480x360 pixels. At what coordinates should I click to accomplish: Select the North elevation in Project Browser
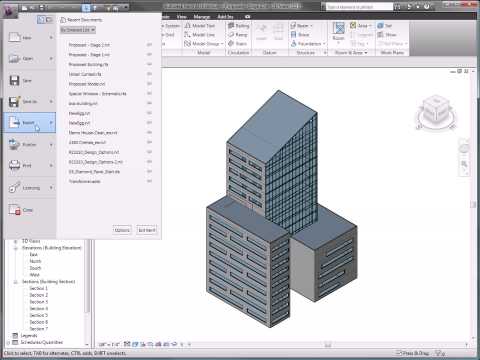(35, 261)
